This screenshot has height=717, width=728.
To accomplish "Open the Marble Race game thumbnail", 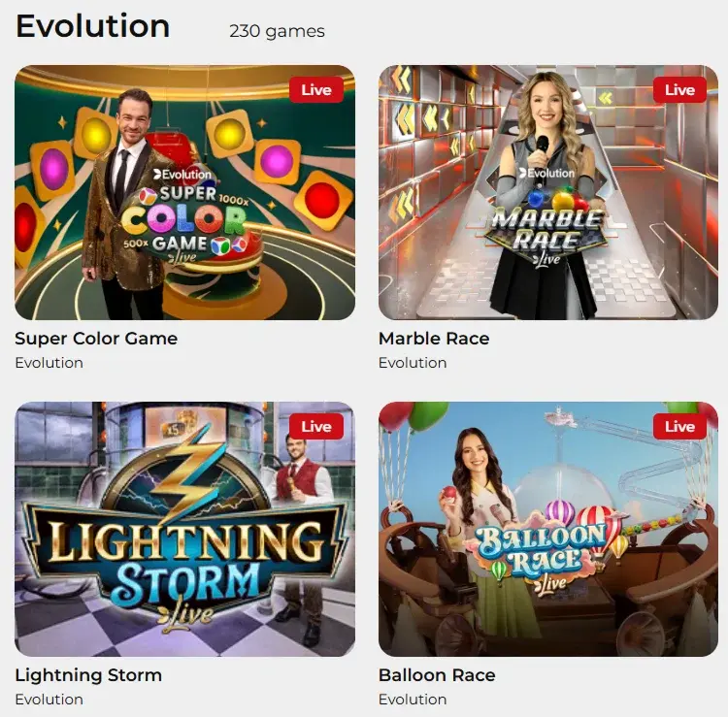I will (x=548, y=192).
